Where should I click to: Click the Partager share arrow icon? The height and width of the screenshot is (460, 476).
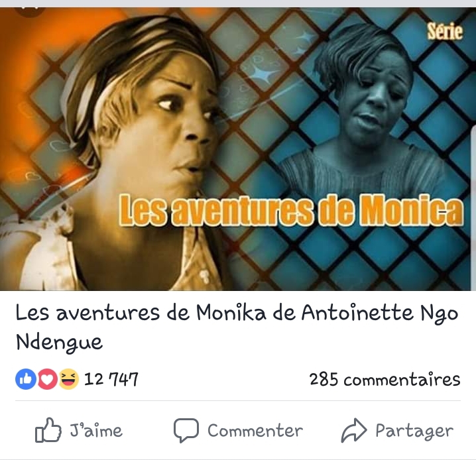354,430
